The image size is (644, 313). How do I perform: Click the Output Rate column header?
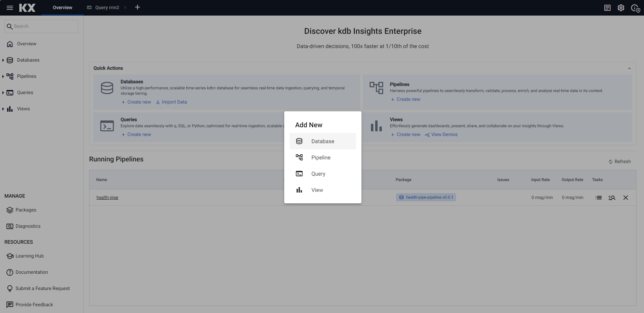(573, 180)
